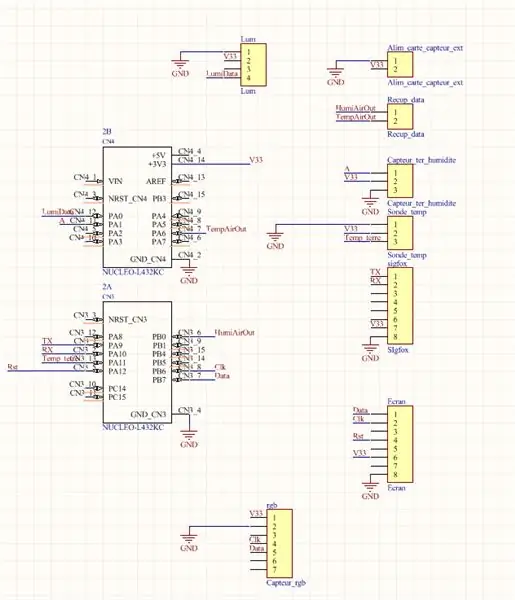Click the GND symbol under GND_CN4
The image size is (515, 600).
click(x=189, y=276)
